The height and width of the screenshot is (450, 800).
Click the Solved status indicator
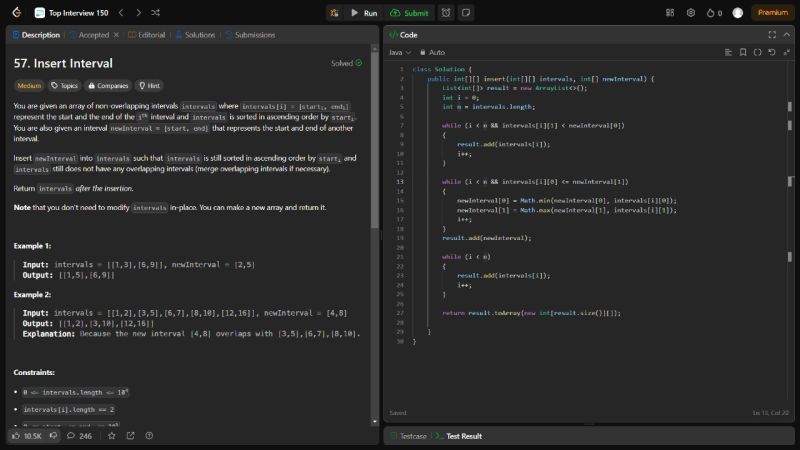pyautogui.click(x=346, y=63)
